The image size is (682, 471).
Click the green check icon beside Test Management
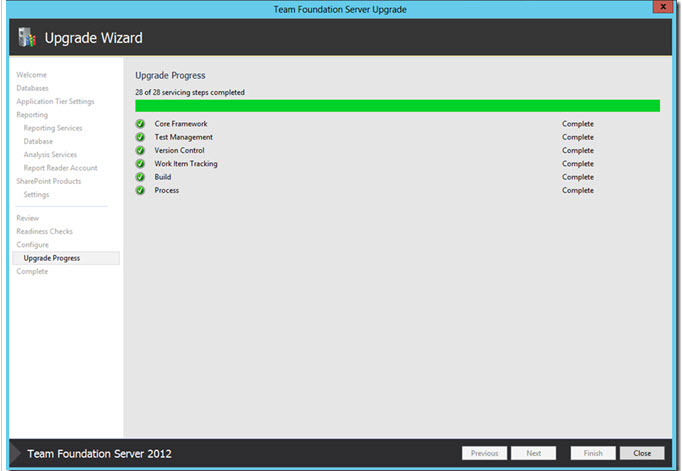(140, 137)
